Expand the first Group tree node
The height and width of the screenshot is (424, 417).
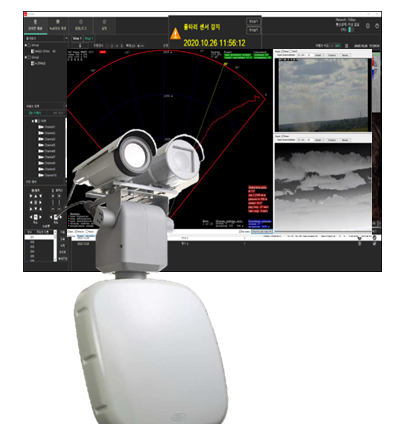(x=26, y=45)
